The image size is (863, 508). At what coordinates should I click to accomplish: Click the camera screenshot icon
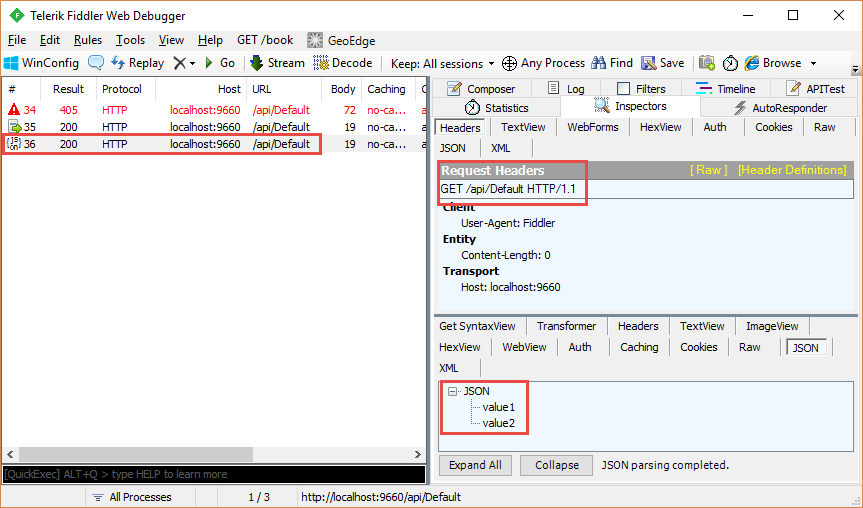coord(707,63)
